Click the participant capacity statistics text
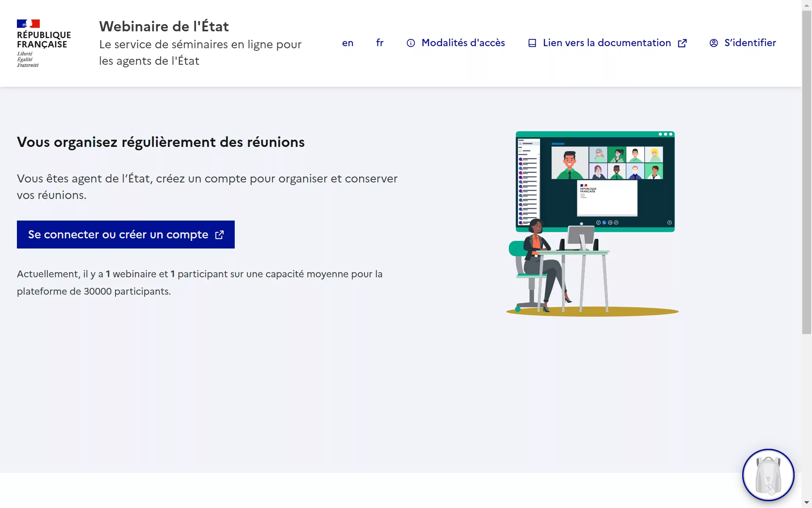This screenshot has height=508, width=812. [200, 282]
